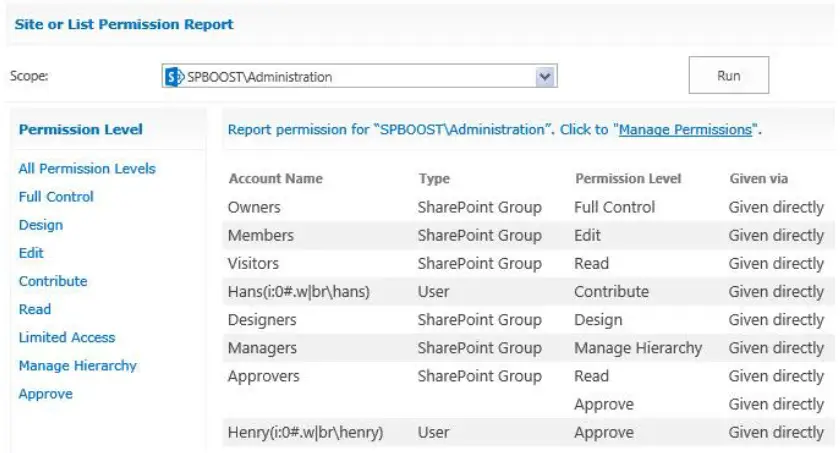Filter by Full Control permission level

coord(56,197)
